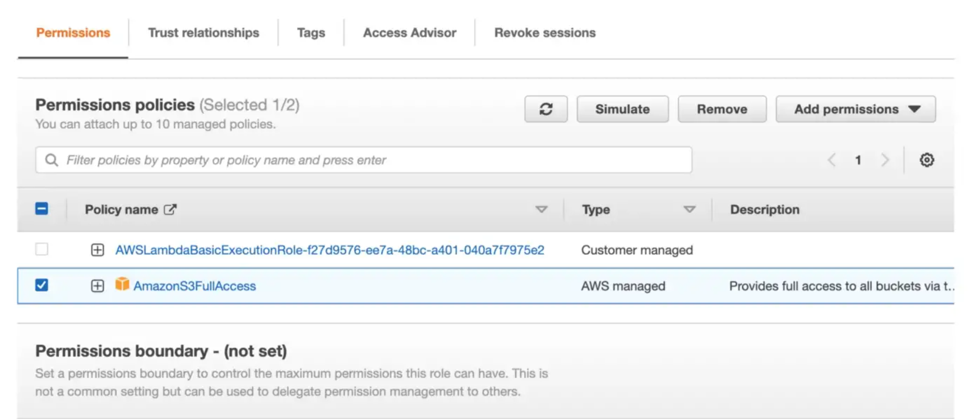Click the search magnifier in the filter bar
The image size is (980, 419).
(52, 160)
